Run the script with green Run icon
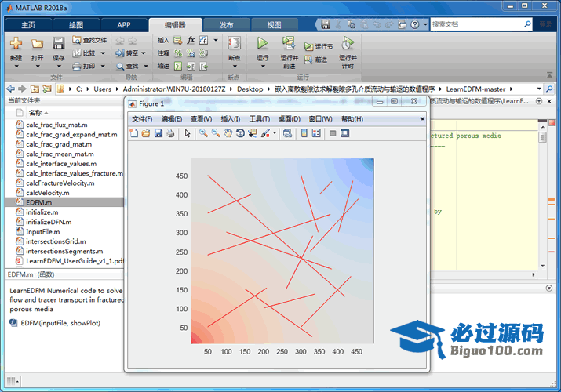The height and width of the screenshot is (392, 561). point(262,43)
